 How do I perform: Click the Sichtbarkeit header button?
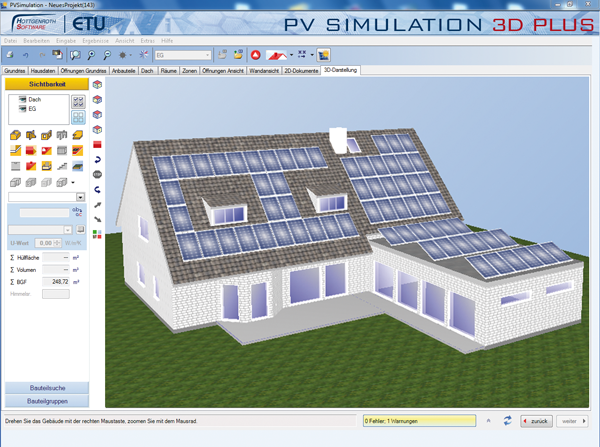47,84
